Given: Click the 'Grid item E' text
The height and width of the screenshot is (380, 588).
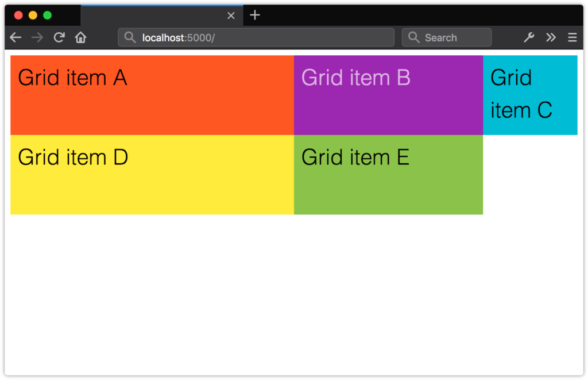Looking at the screenshot, I should [355, 157].
